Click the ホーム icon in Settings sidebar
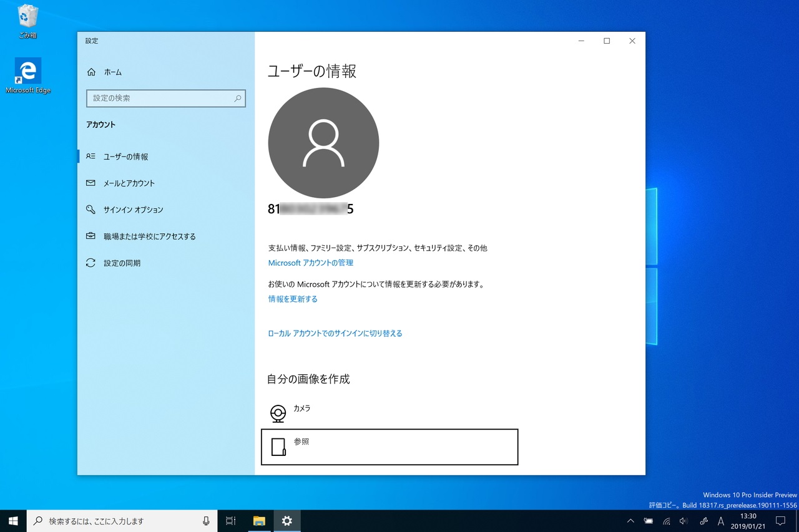This screenshot has width=799, height=532. tap(91, 72)
